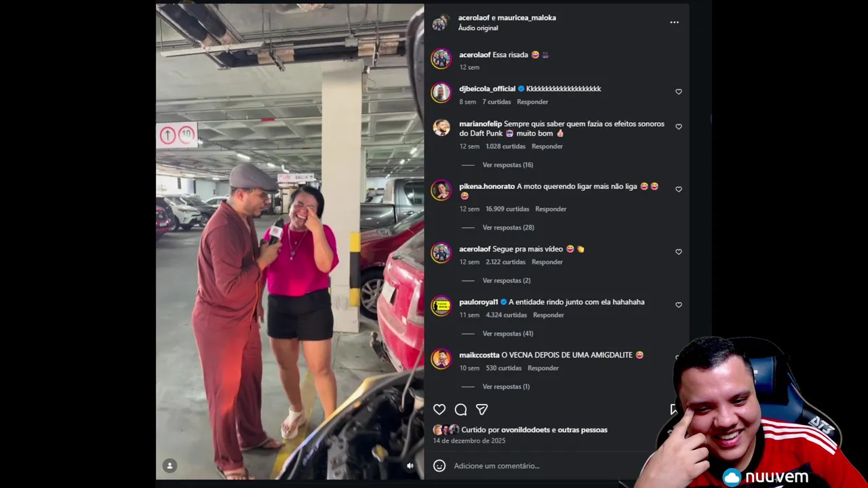This screenshot has height=488, width=868.
Task: Open comments via speech bubble icon
Action: (x=460, y=409)
